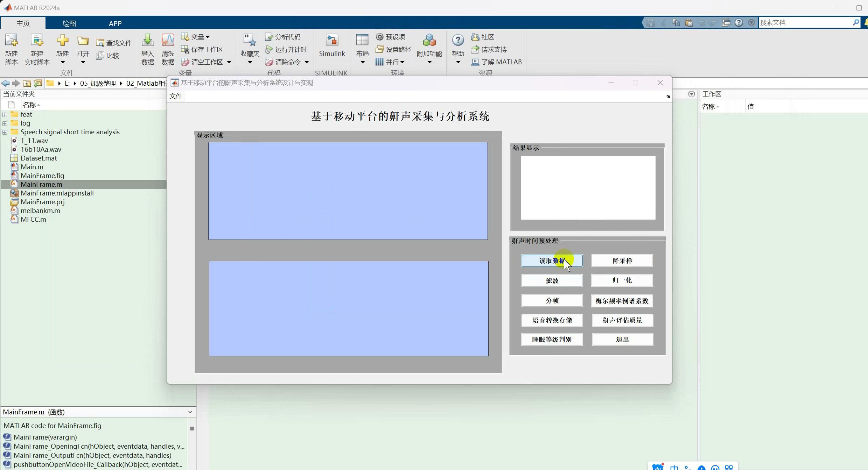Collapse the MainFrame.m function details panel
This screenshot has width=868, height=470.
pos(190,412)
